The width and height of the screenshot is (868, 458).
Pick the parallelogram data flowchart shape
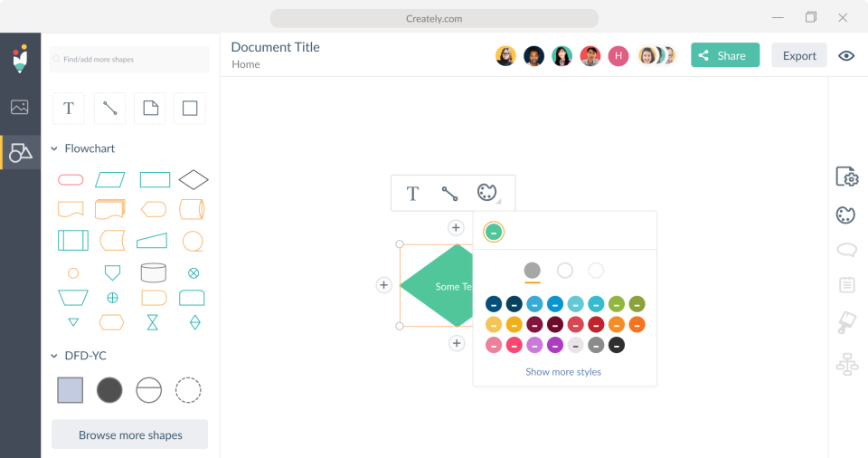pyautogui.click(x=110, y=179)
